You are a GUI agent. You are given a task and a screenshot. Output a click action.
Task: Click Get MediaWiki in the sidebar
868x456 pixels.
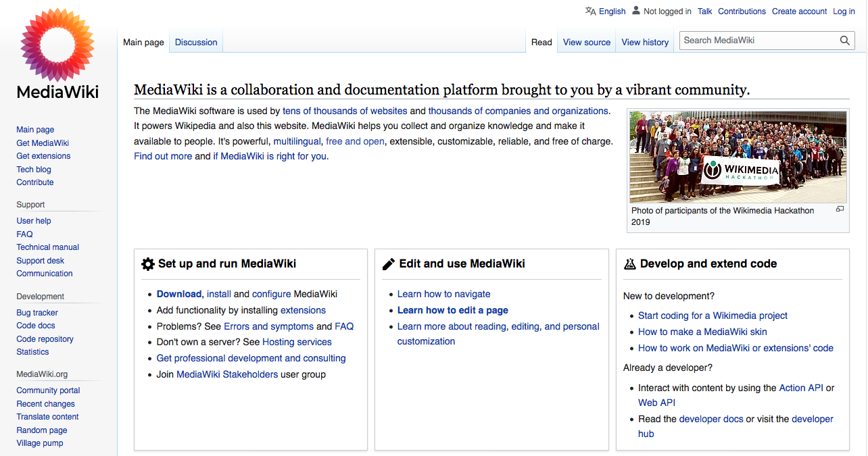point(43,143)
